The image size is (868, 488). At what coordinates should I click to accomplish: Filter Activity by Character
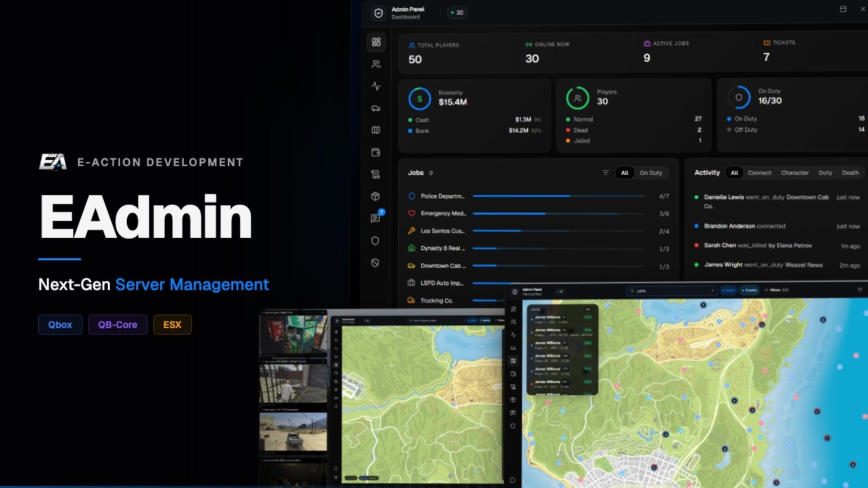pos(795,173)
